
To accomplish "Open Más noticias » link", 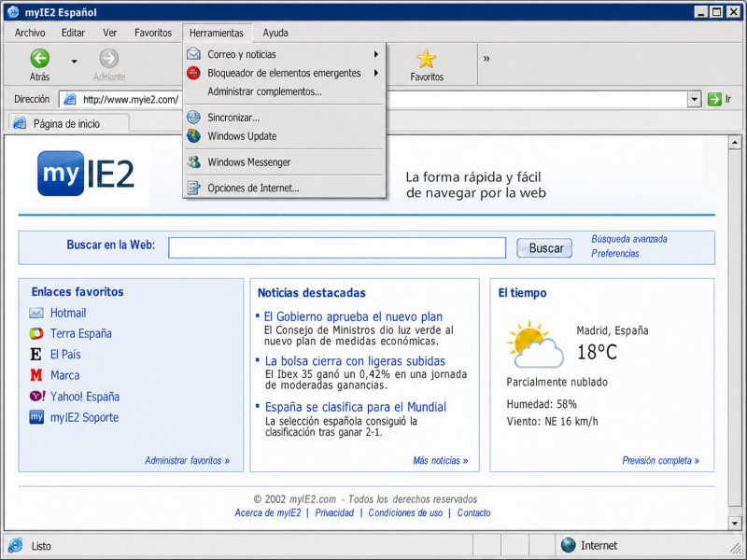I will click(x=440, y=460).
